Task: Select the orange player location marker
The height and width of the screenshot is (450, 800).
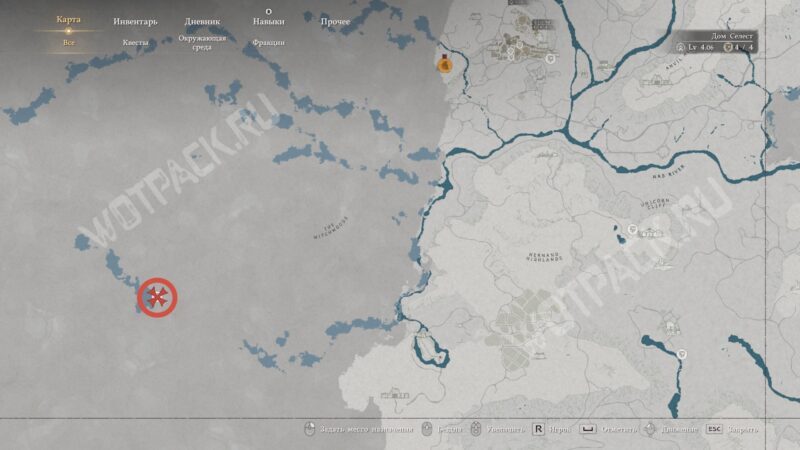Action: [445, 65]
